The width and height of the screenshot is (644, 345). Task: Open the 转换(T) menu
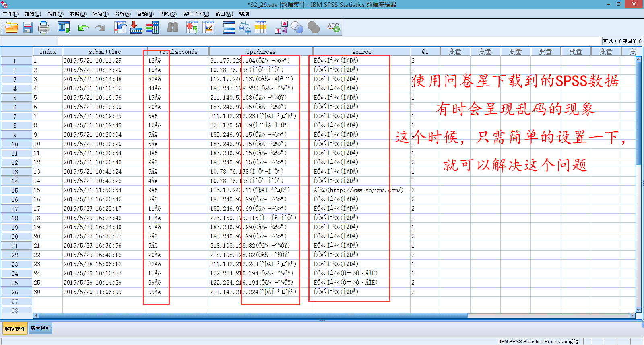(x=101, y=14)
